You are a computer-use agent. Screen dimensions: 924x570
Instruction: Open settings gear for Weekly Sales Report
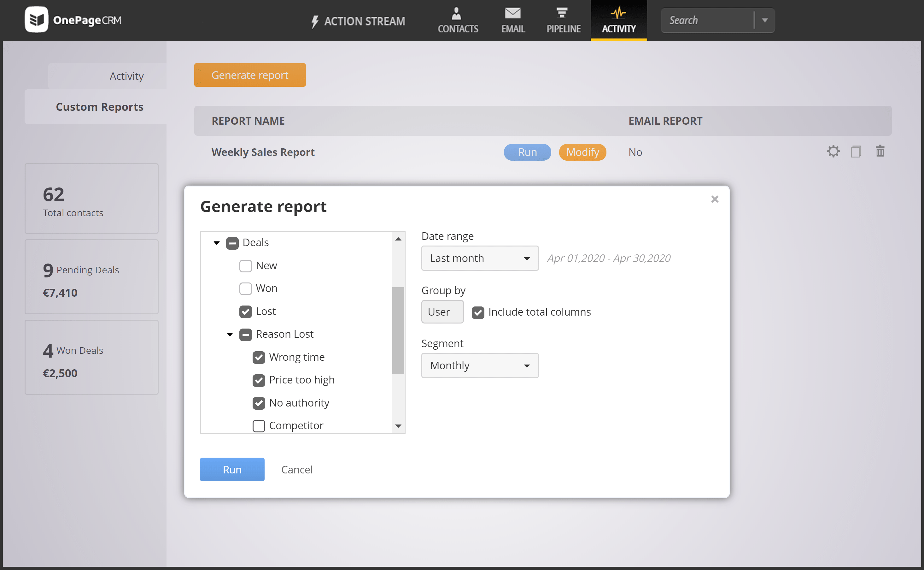[833, 151]
